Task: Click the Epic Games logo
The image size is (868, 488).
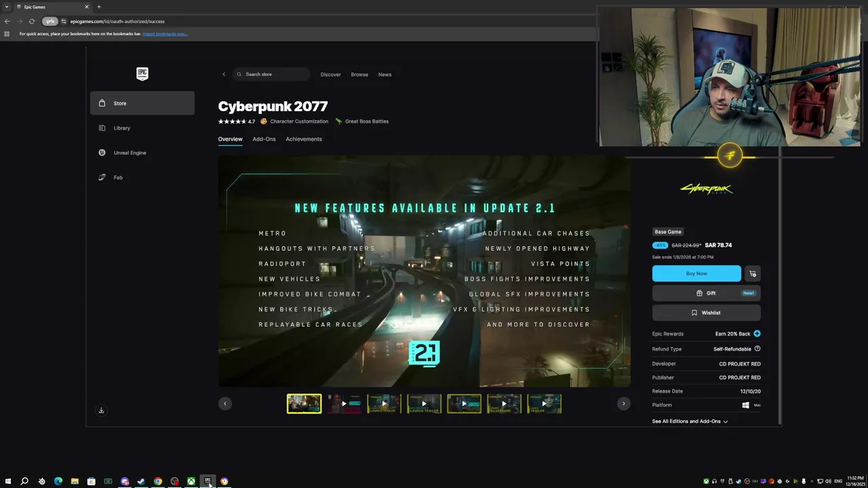Action: coord(142,74)
